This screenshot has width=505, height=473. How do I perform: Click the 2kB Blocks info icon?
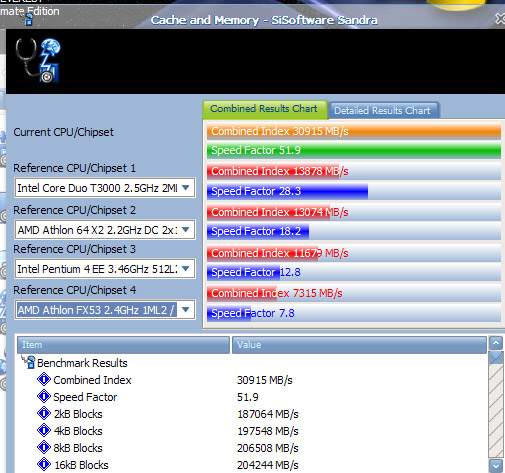coord(44,413)
